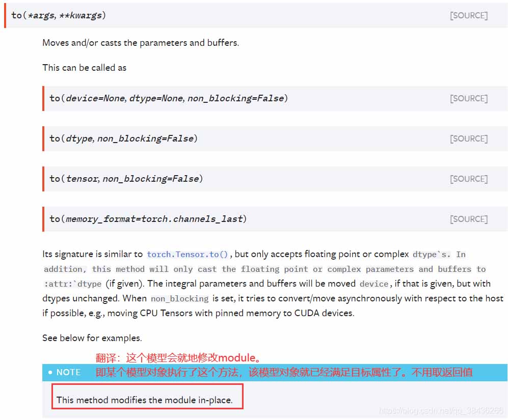This screenshot has width=508, height=420.
Task: Click the 'This method modifies the module in-place' text
Action: click(145, 400)
